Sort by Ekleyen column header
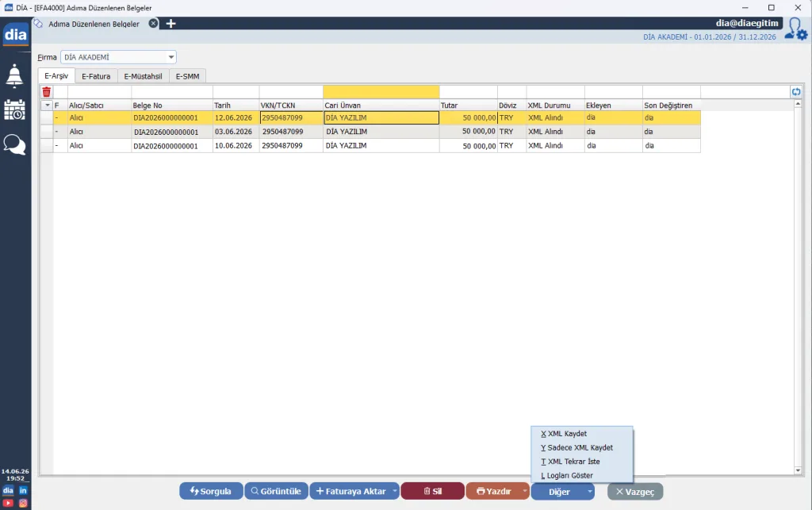This screenshot has height=510, width=812. click(x=613, y=105)
